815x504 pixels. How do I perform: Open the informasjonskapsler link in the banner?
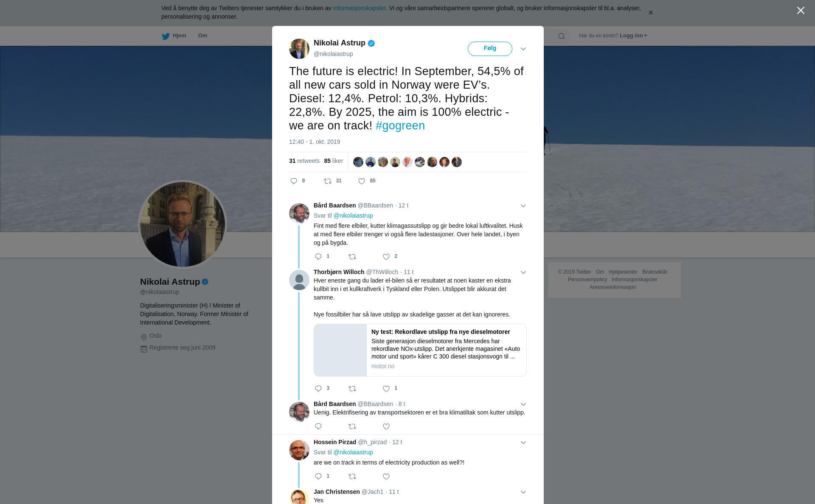[359, 8]
